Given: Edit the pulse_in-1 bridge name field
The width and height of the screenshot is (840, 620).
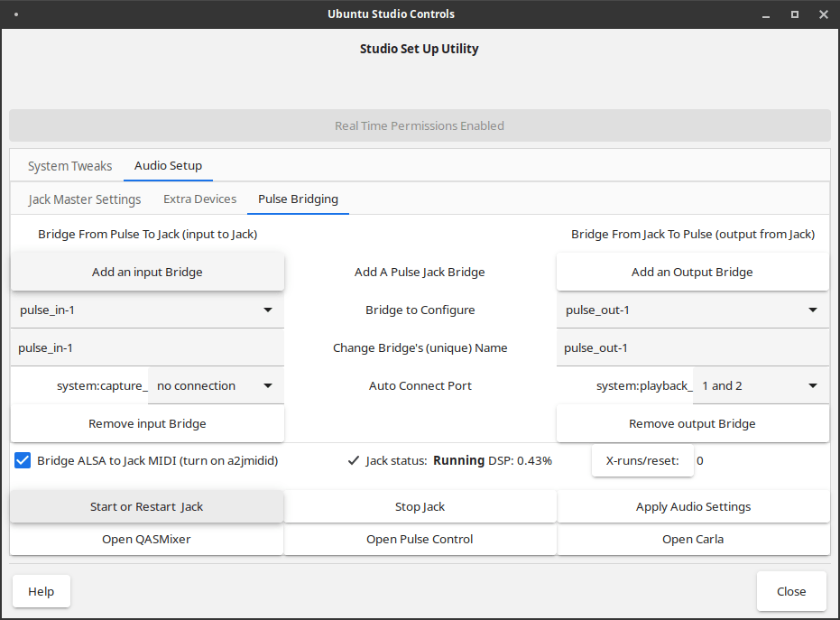Looking at the screenshot, I should pyautogui.click(x=147, y=347).
